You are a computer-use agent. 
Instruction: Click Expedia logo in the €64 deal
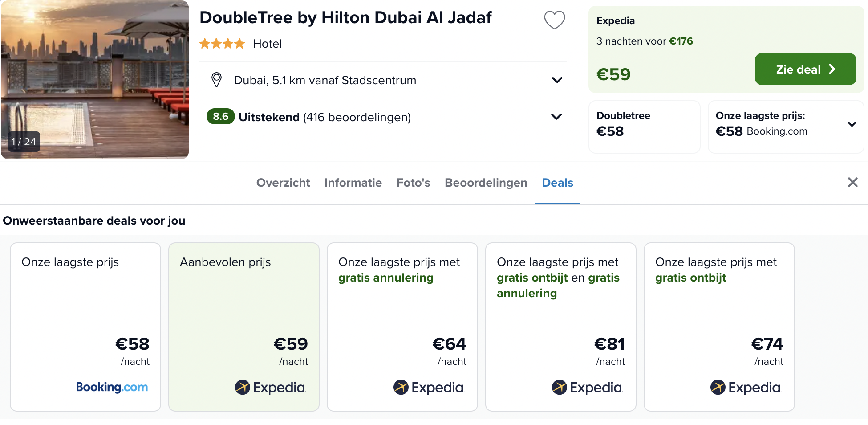tap(429, 387)
